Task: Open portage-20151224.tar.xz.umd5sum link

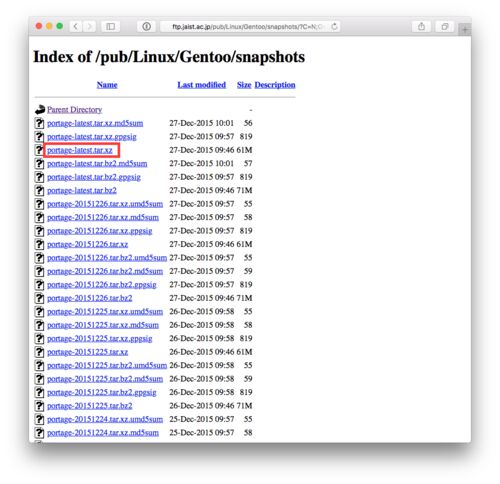Action: [x=105, y=419]
